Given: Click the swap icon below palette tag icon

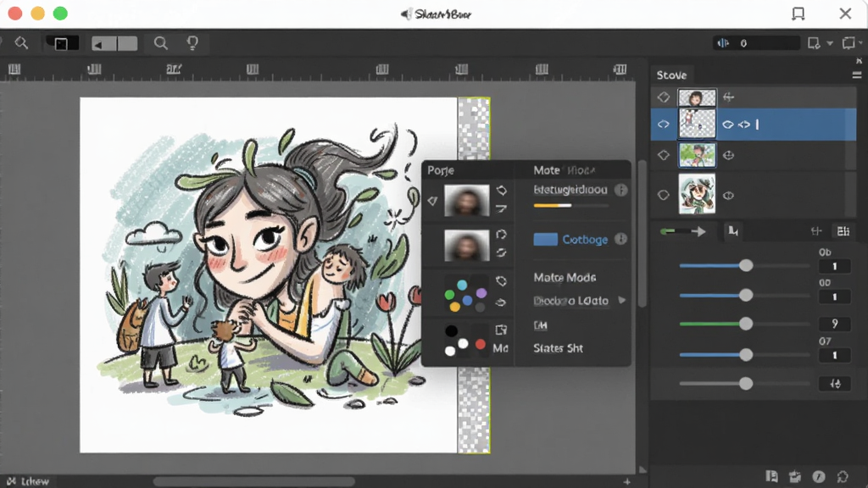Looking at the screenshot, I should [x=500, y=302].
